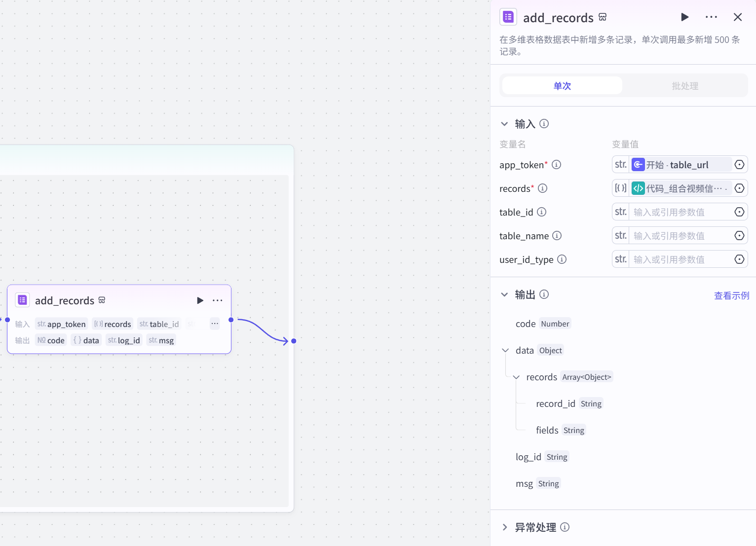Select the msg String output row
The image size is (756, 546).
click(x=538, y=483)
